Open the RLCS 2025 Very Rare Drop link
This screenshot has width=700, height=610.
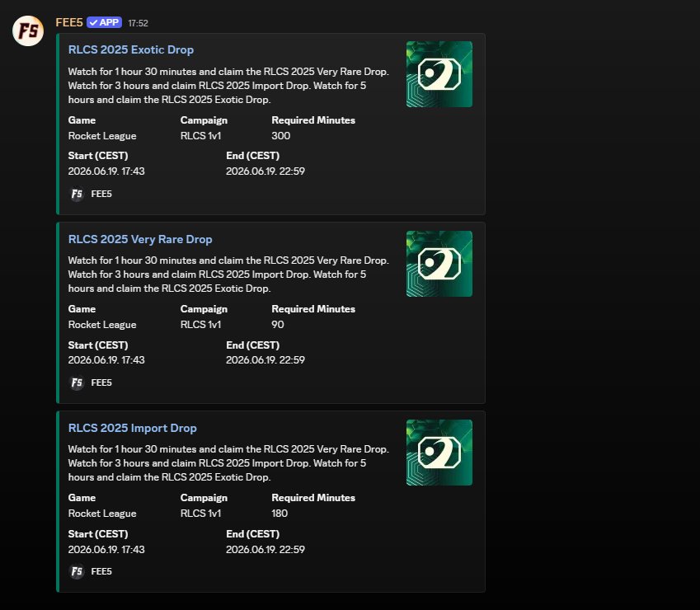(140, 239)
